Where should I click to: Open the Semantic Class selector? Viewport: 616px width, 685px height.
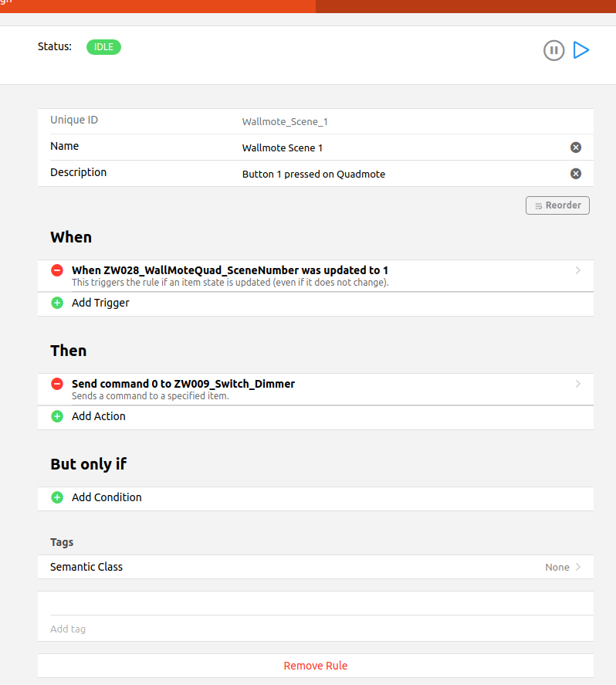click(x=315, y=567)
